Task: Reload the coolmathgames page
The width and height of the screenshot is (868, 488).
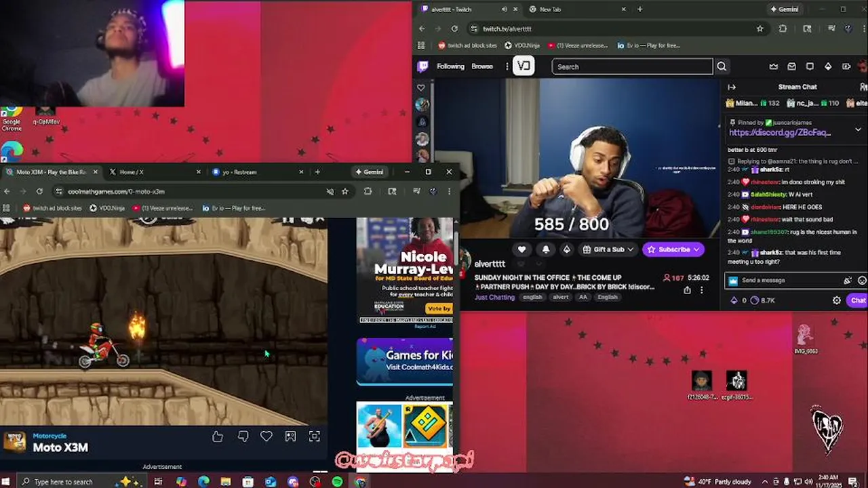Action: click(39, 192)
